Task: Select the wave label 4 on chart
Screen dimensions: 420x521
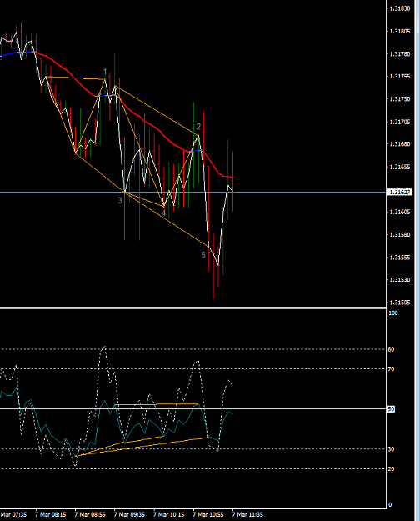Action: pyautogui.click(x=163, y=213)
